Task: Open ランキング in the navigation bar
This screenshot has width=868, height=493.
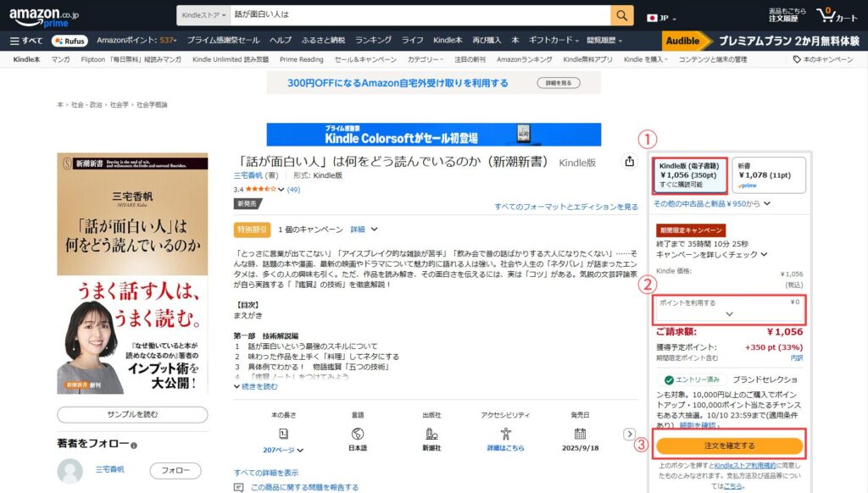Action: coord(373,41)
